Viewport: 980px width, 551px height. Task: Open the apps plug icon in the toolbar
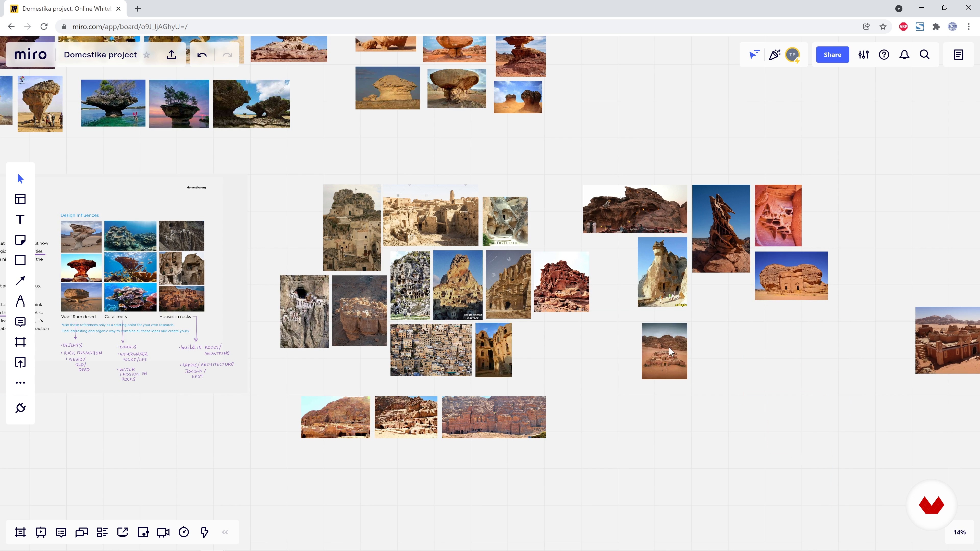[20, 408]
